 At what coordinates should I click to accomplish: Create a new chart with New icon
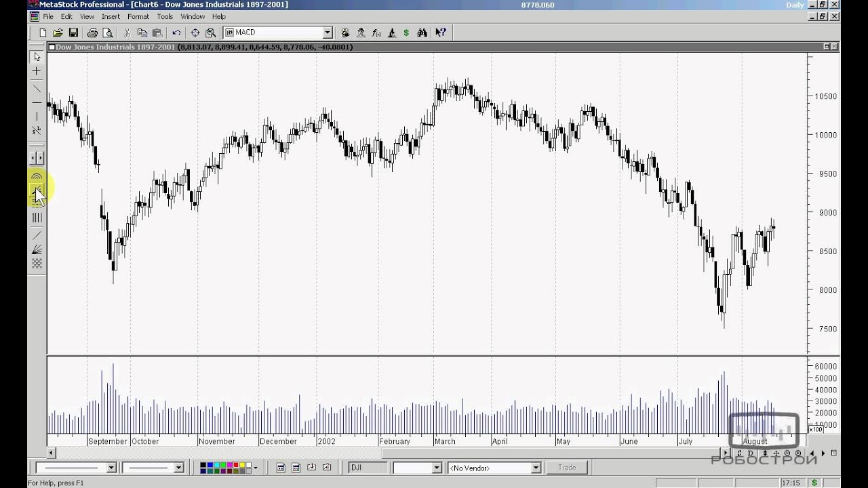[43, 33]
